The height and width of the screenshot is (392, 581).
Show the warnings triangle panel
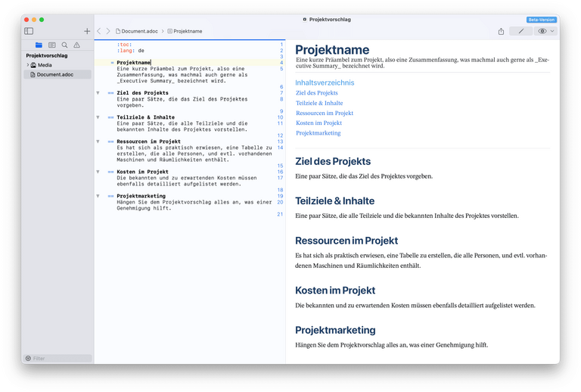76,45
